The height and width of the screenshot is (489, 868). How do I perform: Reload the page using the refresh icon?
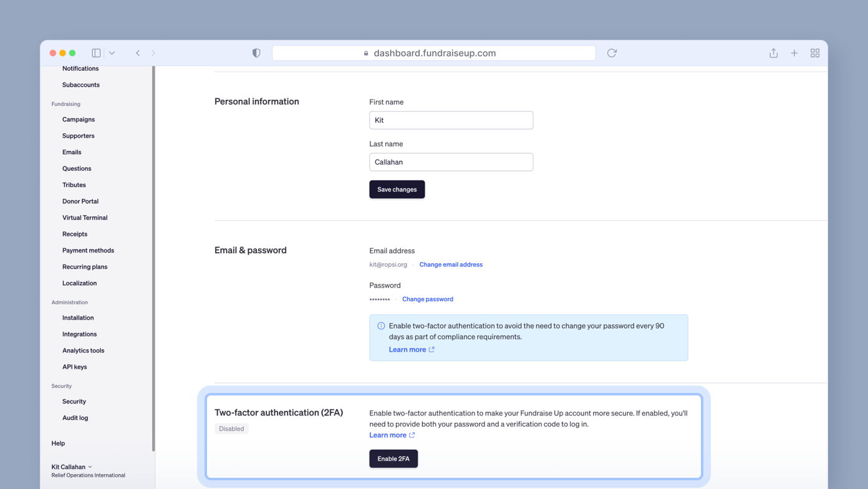[x=612, y=53]
